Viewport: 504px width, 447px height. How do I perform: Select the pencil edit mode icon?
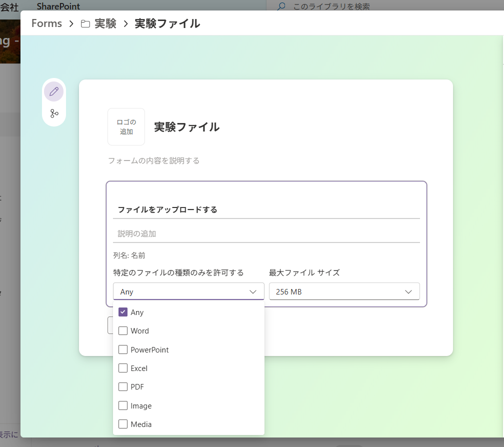[x=54, y=91]
